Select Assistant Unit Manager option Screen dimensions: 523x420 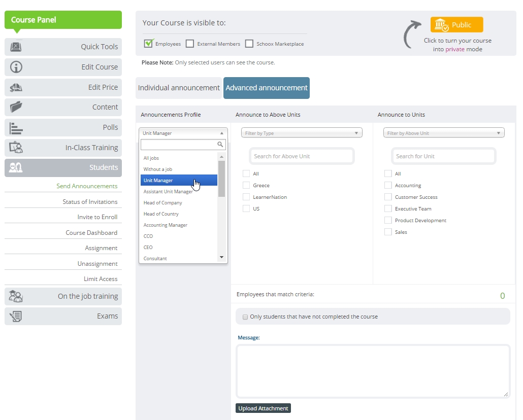pos(179,192)
